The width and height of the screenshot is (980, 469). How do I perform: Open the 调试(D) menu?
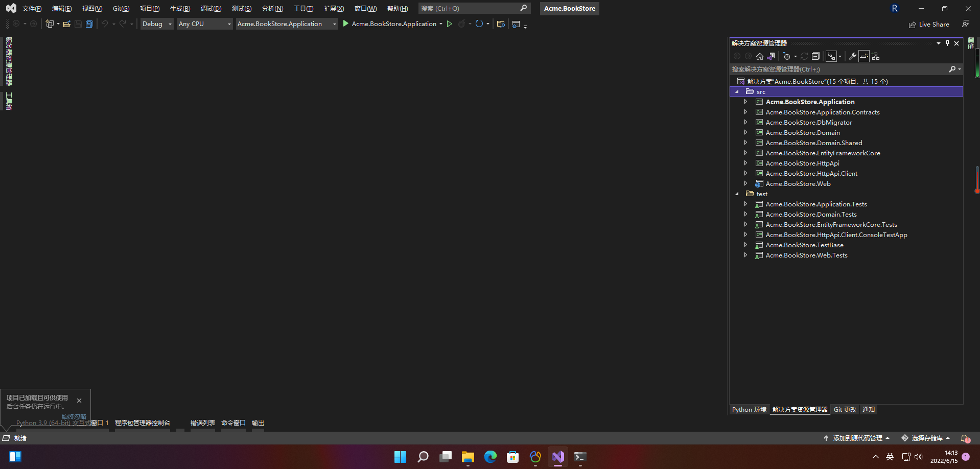click(211, 9)
